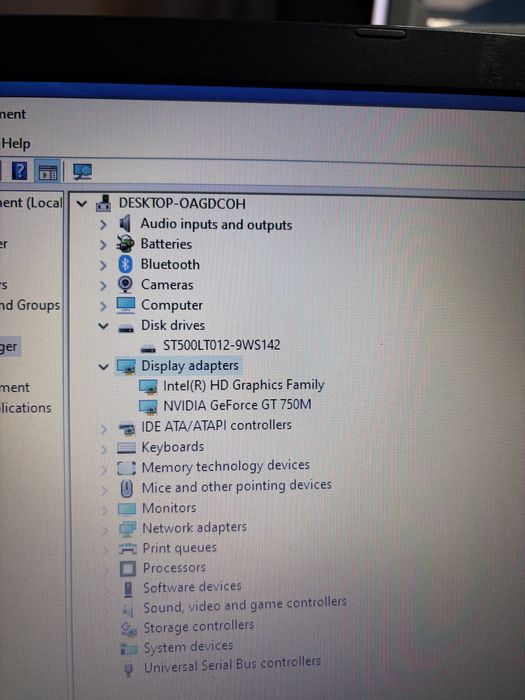The image size is (525, 700).
Task: Select Intel(R) HD Graphics Family adapter
Action: (x=244, y=385)
